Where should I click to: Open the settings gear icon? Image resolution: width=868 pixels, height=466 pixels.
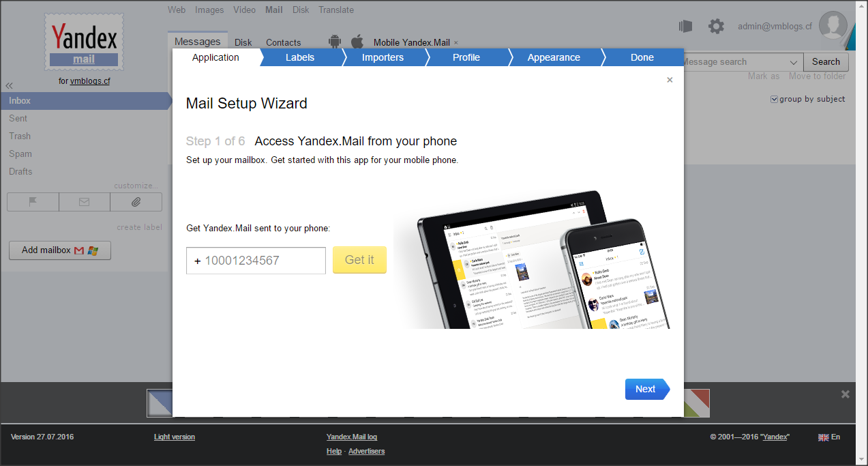[716, 27]
